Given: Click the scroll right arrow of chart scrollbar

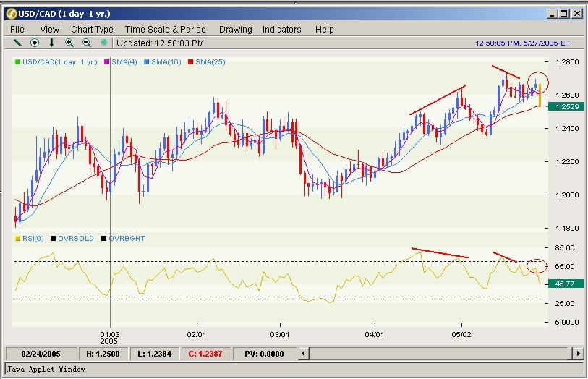Looking at the screenshot, I should [578, 353].
